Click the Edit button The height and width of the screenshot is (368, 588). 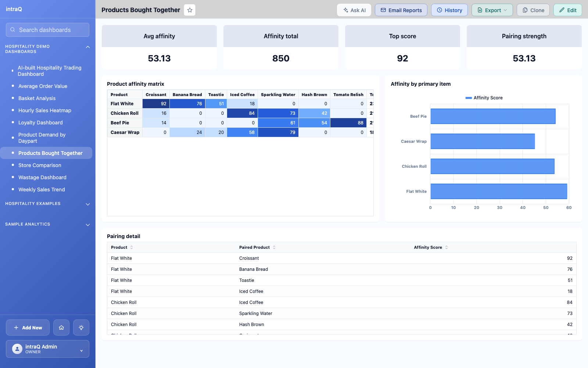click(568, 10)
